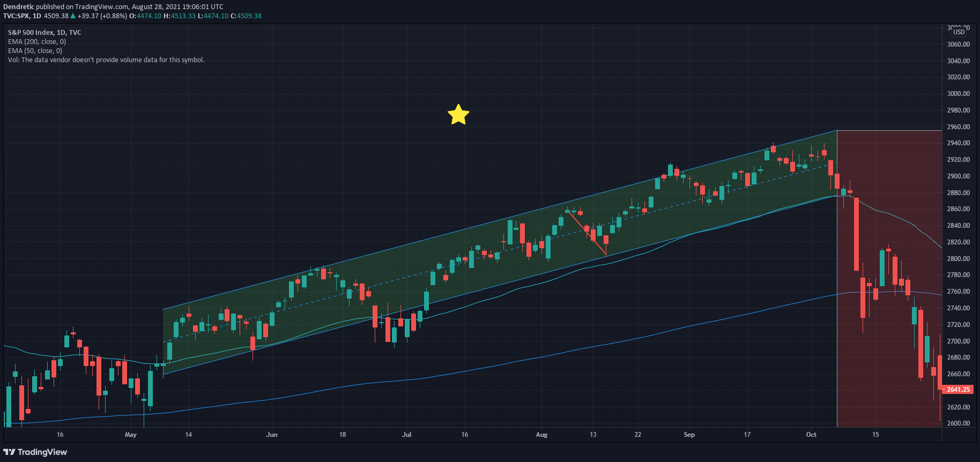The height and width of the screenshot is (462, 980).
Task: Click the red downward trend line in August
Action: pyautogui.click(x=588, y=234)
